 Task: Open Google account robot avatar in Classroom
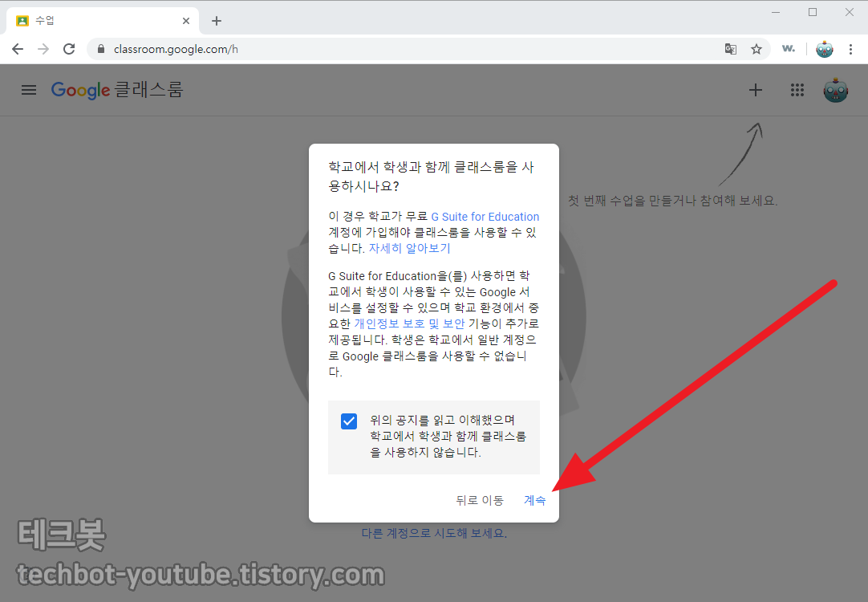(x=835, y=90)
